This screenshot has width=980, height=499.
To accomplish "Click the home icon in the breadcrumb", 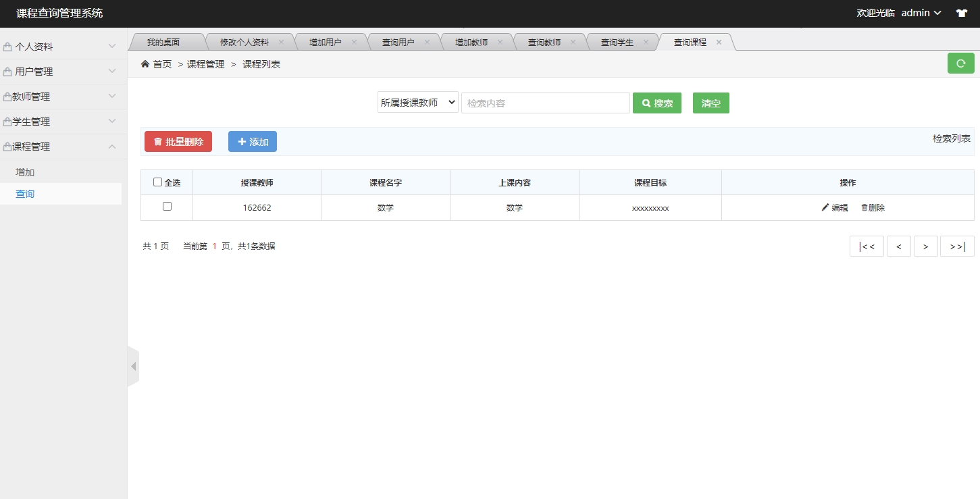I will [145, 63].
